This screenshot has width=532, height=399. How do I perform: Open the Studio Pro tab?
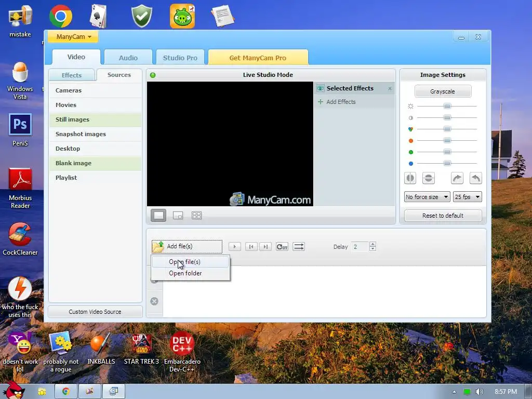click(x=180, y=58)
